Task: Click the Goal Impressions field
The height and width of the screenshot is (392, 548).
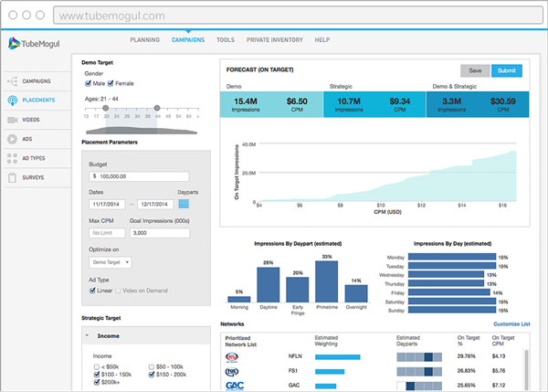Action: click(x=160, y=233)
